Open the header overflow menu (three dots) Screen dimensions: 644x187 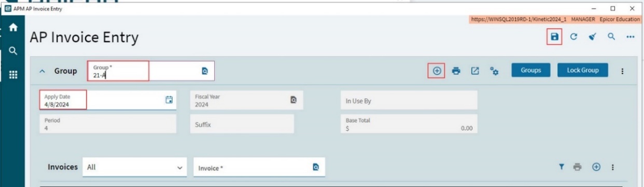(x=631, y=37)
